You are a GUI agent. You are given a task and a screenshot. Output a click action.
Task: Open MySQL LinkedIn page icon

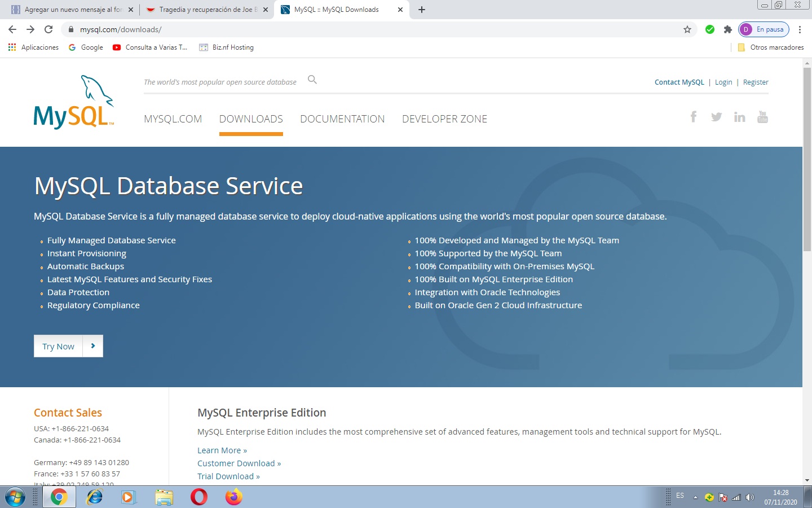[x=739, y=117]
